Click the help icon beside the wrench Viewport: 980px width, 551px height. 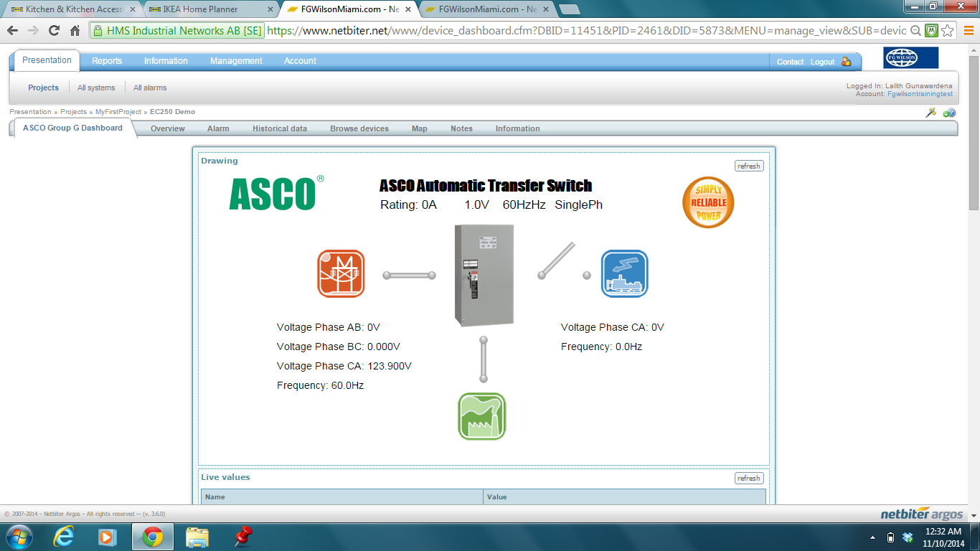click(949, 113)
